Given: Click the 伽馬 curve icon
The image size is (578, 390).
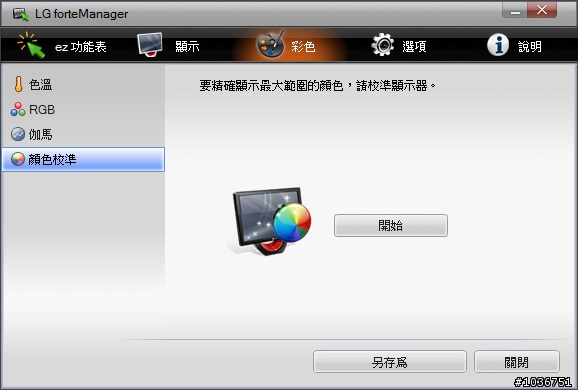Looking at the screenshot, I should 18,134.
